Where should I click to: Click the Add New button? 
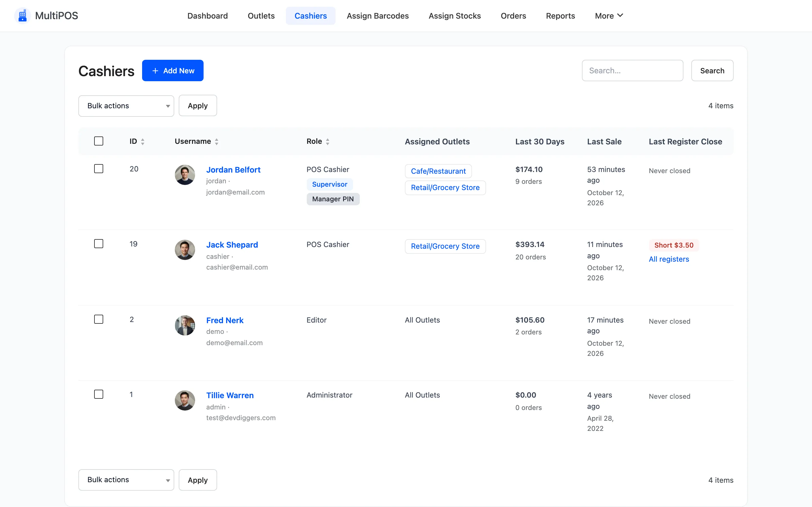[x=173, y=70]
